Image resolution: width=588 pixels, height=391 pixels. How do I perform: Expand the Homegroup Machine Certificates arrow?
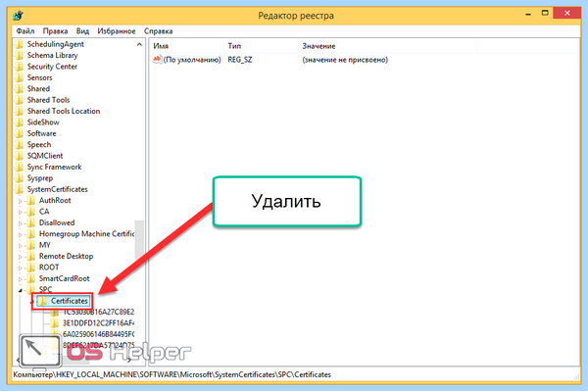pos(21,234)
